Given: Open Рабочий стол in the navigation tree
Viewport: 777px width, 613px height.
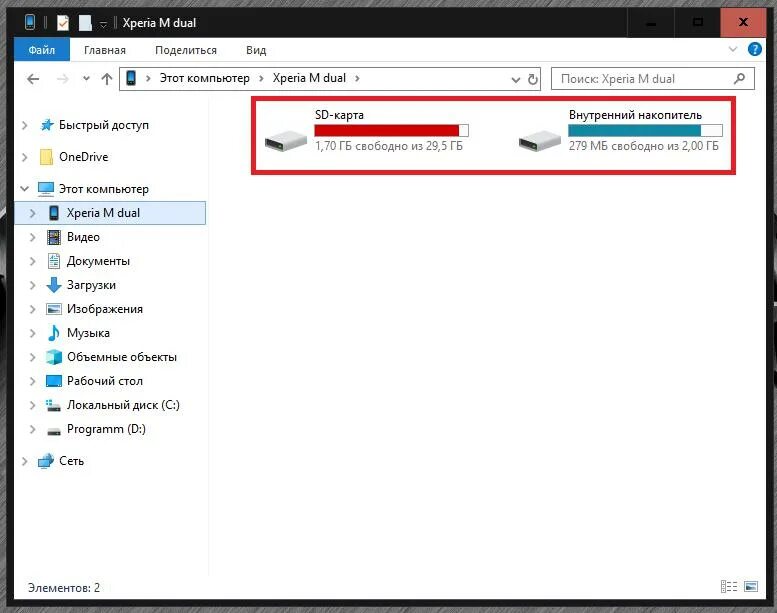Looking at the screenshot, I should pyautogui.click(x=105, y=381).
